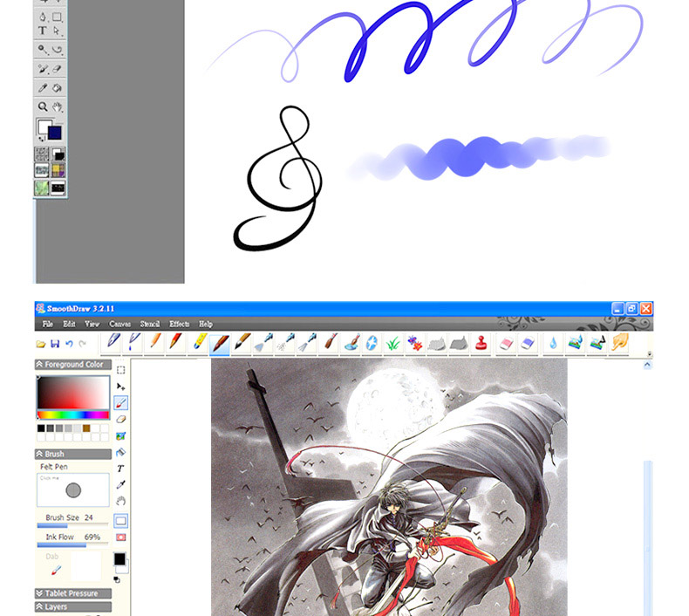Select the orange pencil brush
The height and width of the screenshot is (616, 689).
(154, 342)
